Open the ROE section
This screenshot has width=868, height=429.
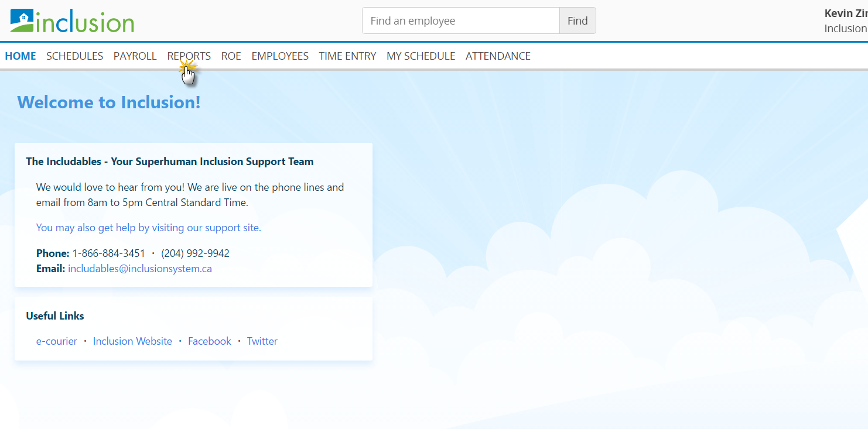[x=231, y=56]
